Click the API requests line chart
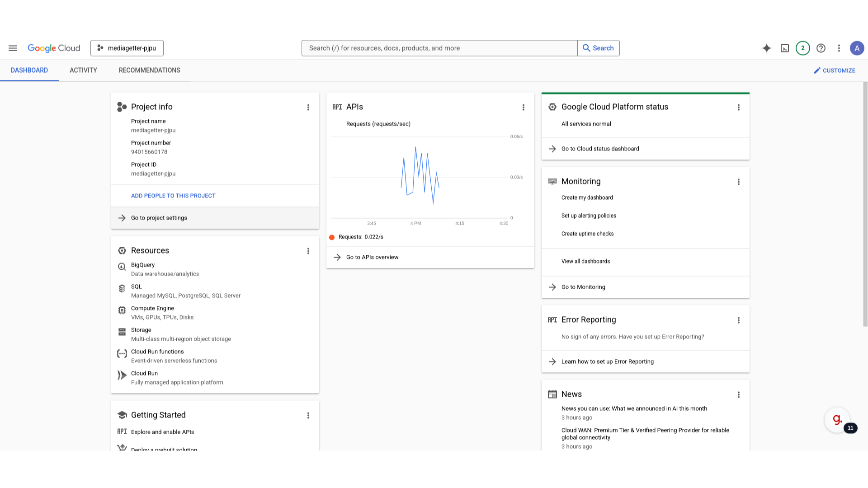 420,176
